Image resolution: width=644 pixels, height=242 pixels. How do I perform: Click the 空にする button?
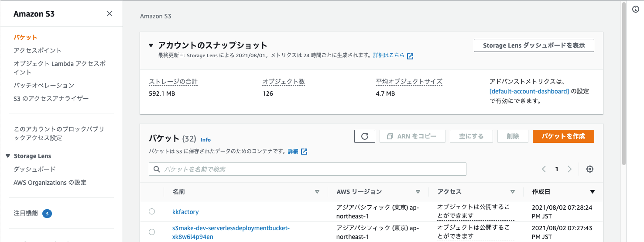click(471, 136)
